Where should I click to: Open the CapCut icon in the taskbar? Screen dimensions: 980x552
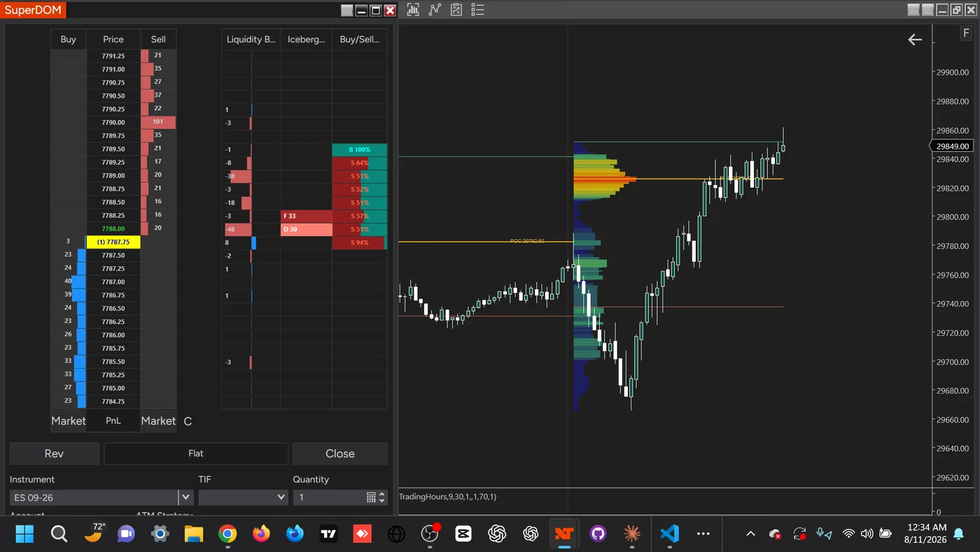tap(463, 534)
